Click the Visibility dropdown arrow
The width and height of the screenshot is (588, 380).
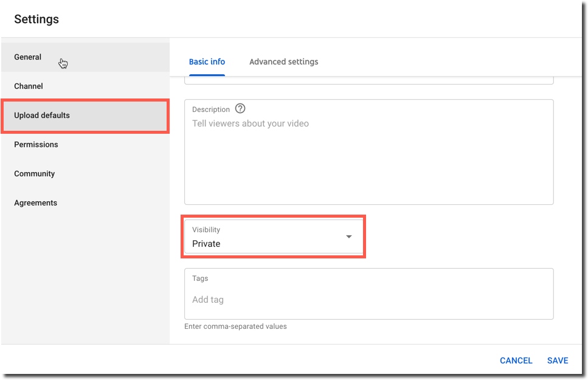tap(349, 237)
